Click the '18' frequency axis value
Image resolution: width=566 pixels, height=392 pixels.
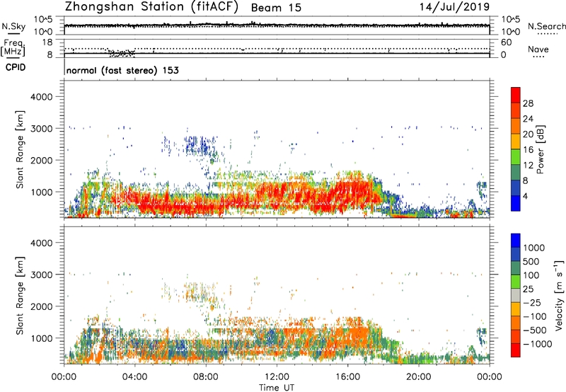pyautogui.click(x=47, y=42)
